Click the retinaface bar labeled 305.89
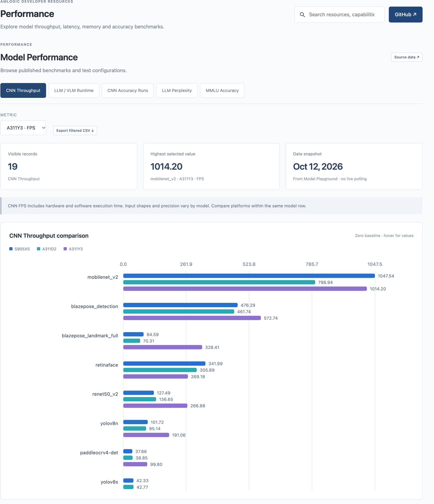The image size is (434, 504). pos(160,370)
